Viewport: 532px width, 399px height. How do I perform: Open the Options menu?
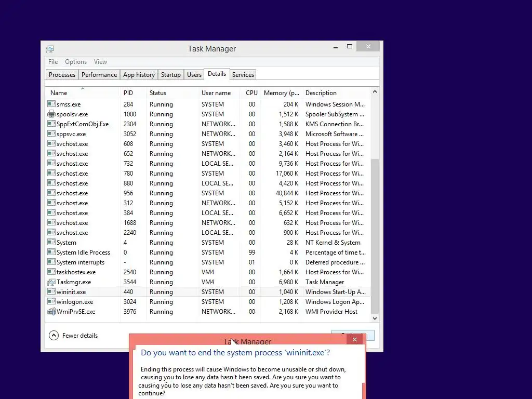click(x=76, y=62)
